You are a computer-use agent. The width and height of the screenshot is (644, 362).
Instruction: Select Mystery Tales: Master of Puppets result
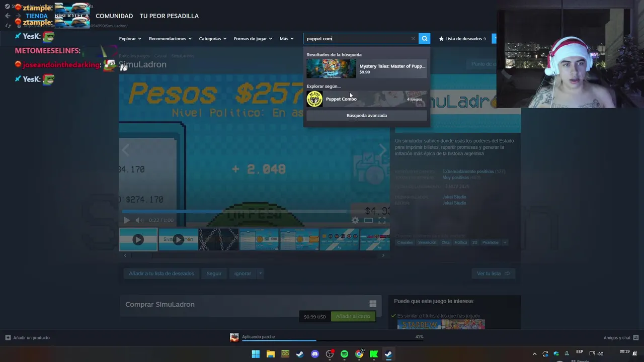tap(367, 69)
